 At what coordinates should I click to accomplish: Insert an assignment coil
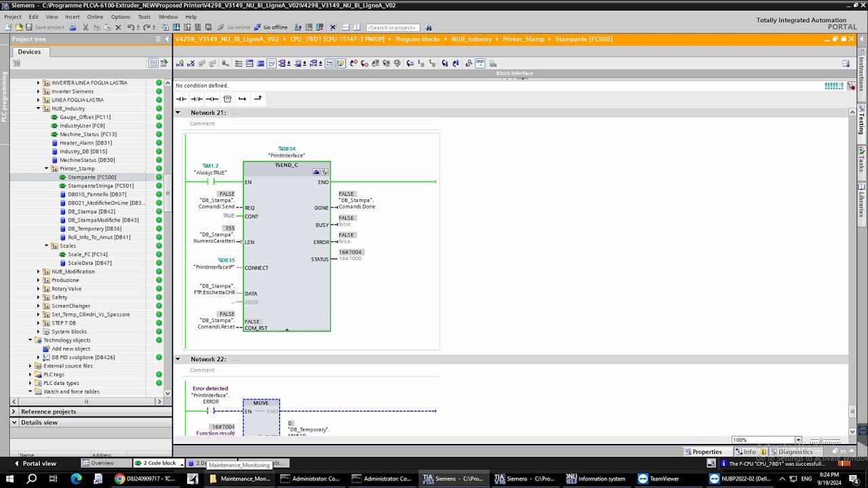point(212,99)
